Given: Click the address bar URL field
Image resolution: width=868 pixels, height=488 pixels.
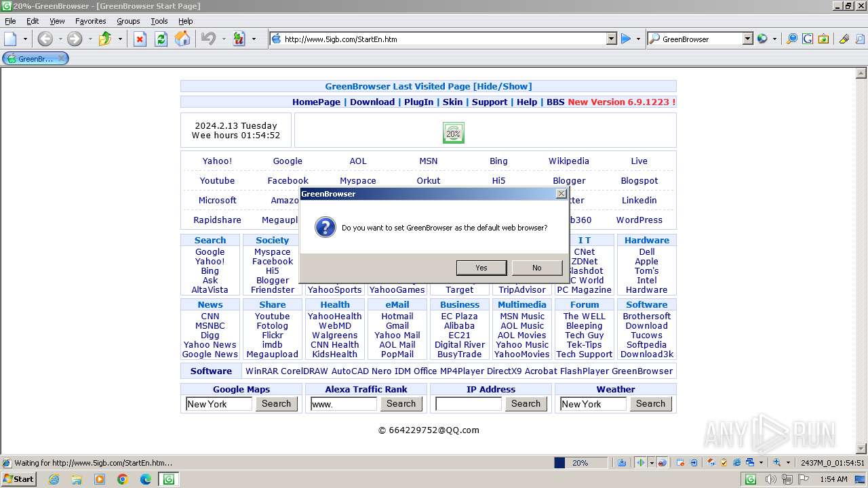Looking at the screenshot, I should click(444, 39).
